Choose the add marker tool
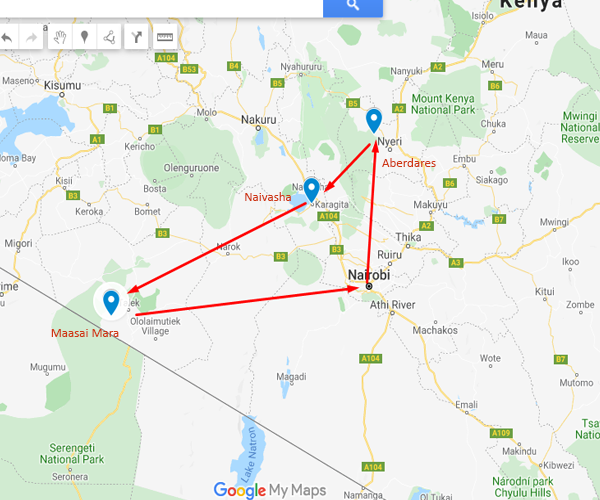Screen dimensions: 600x500 (85, 37)
